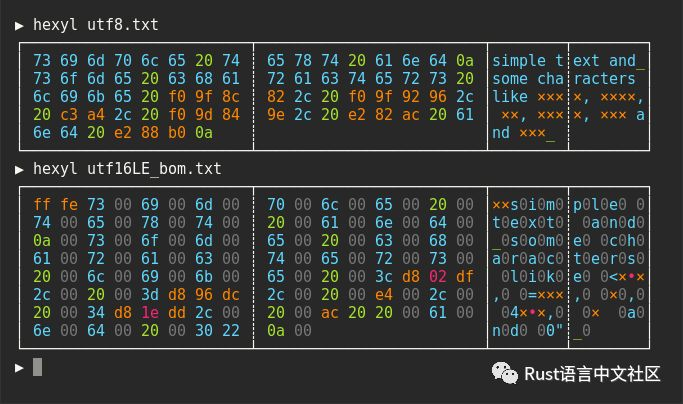
Task: Select 'some cha' in the character panel
Action: (x=527, y=78)
